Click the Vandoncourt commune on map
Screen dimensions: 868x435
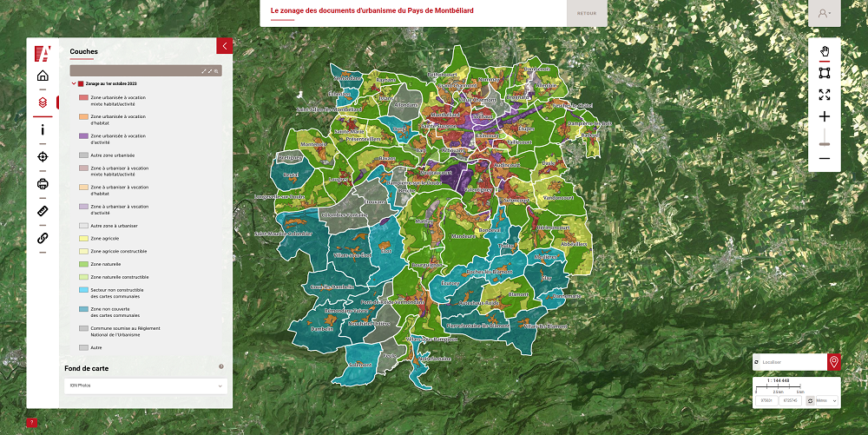pos(558,198)
